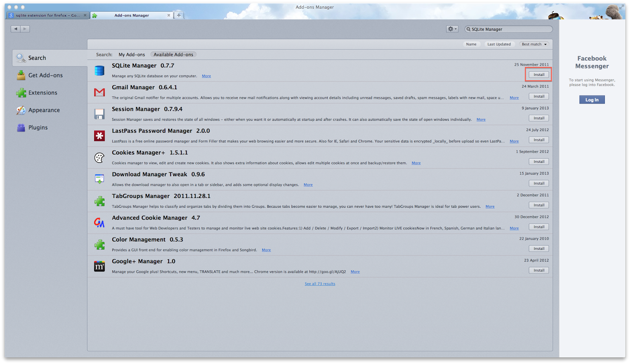Click the Google+ Manager icon
The width and height of the screenshot is (630, 364).
(99, 266)
